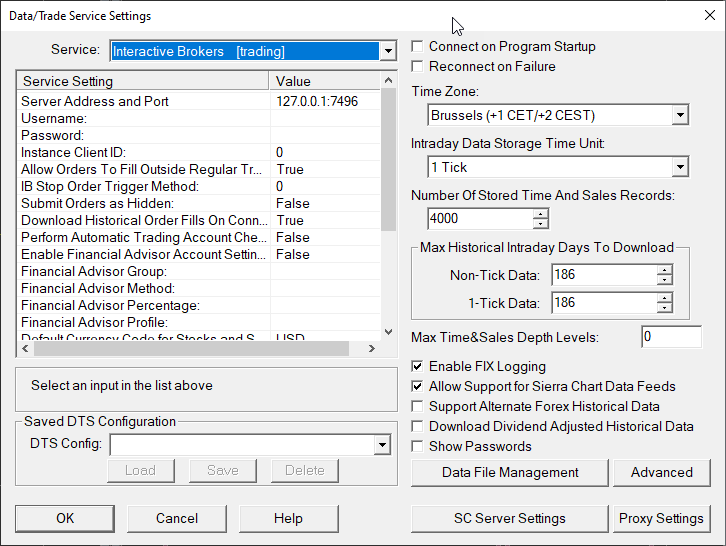Image resolution: width=726 pixels, height=546 pixels.
Task: Confirm with the OK button
Action: (x=65, y=518)
